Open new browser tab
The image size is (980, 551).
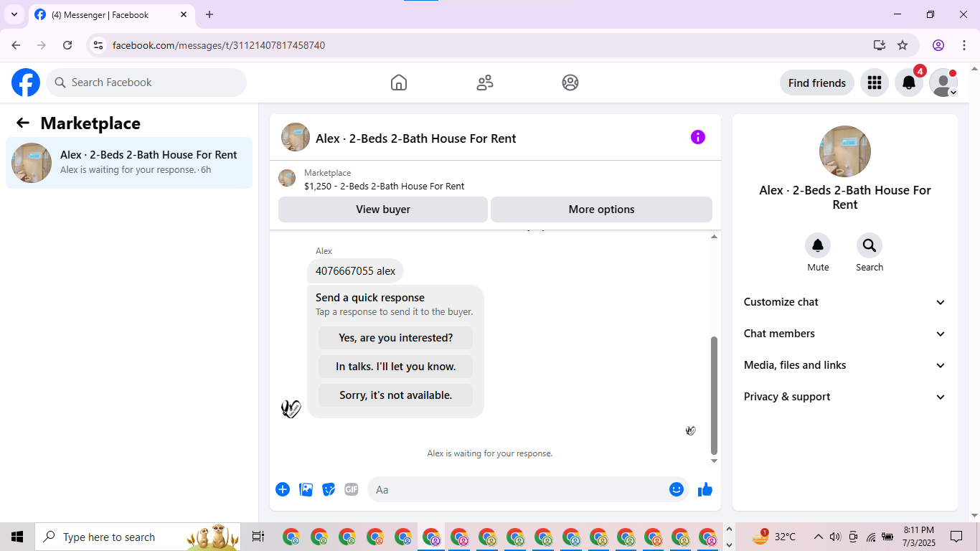209,14
